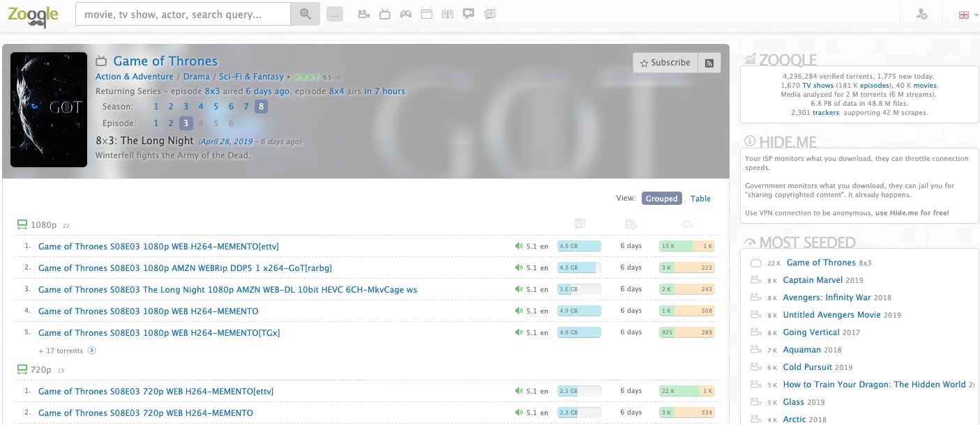The width and height of the screenshot is (980, 425).
Task: Open the 1080p MEMENTO[TGx] torrent
Action: tap(159, 332)
